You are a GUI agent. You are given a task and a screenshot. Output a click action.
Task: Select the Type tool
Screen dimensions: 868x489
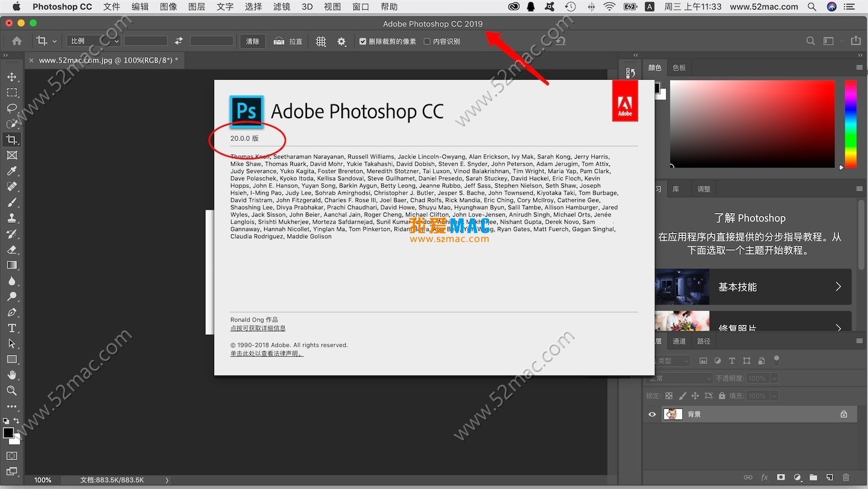12,328
